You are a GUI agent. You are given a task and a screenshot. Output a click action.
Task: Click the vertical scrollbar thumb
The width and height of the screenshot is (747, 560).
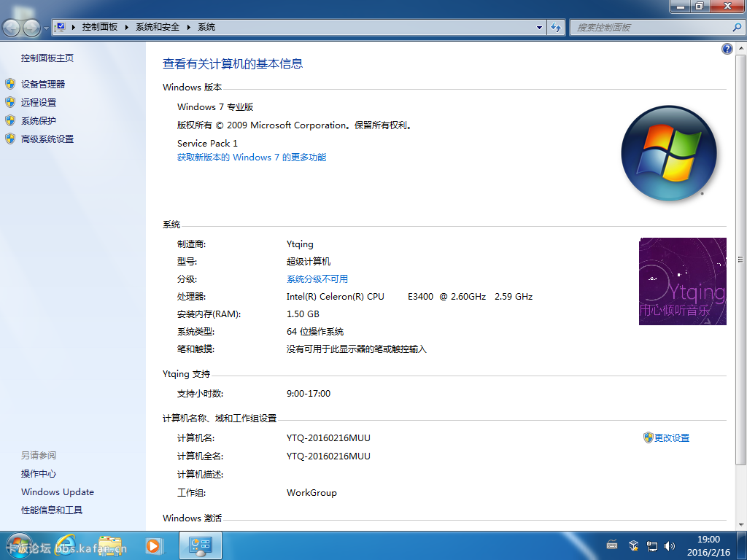tap(741, 260)
